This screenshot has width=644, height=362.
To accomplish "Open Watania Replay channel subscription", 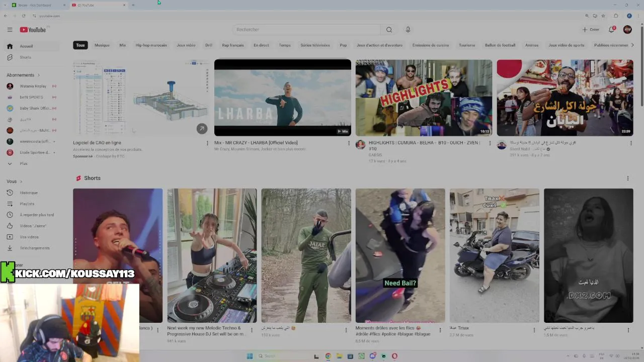I will (x=33, y=86).
